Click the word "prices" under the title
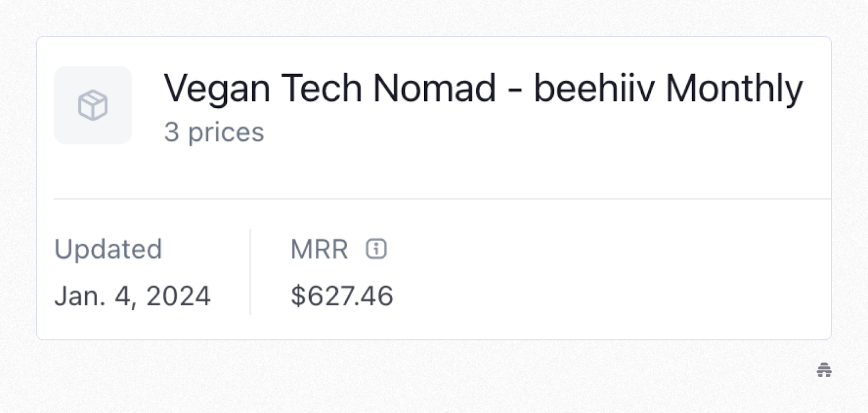868x413 pixels. pyautogui.click(x=226, y=133)
